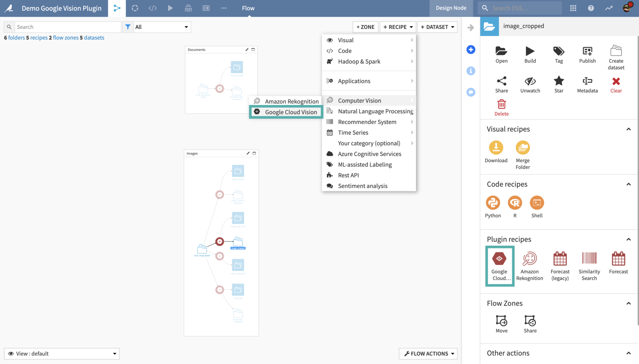This screenshot has width=639, height=364.
Task: Collapse the Plugin recipes panel
Action: pos(629,239)
